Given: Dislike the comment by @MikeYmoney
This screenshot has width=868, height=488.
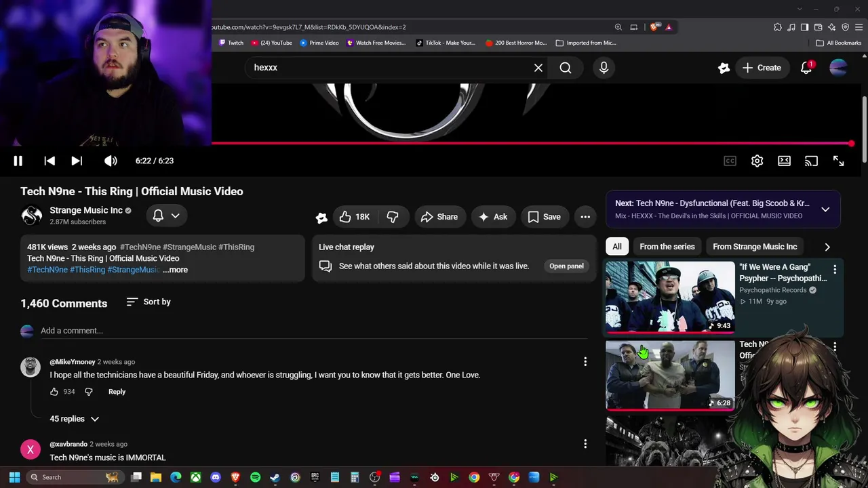Looking at the screenshot, I should click(x=88, y=392).
